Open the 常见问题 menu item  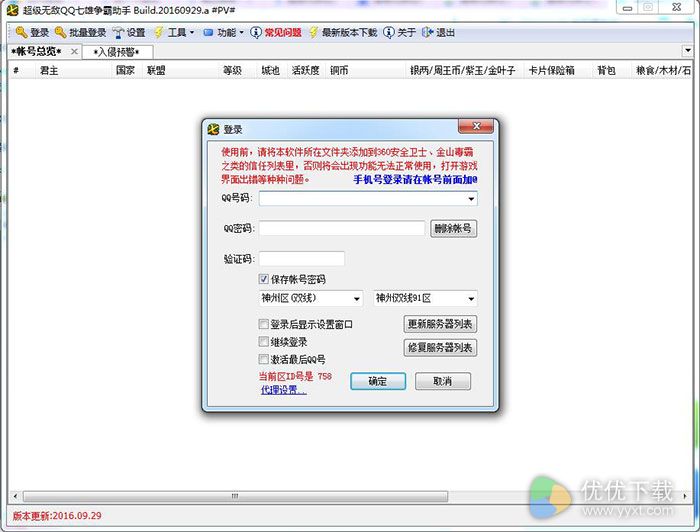tap(283, 32)
